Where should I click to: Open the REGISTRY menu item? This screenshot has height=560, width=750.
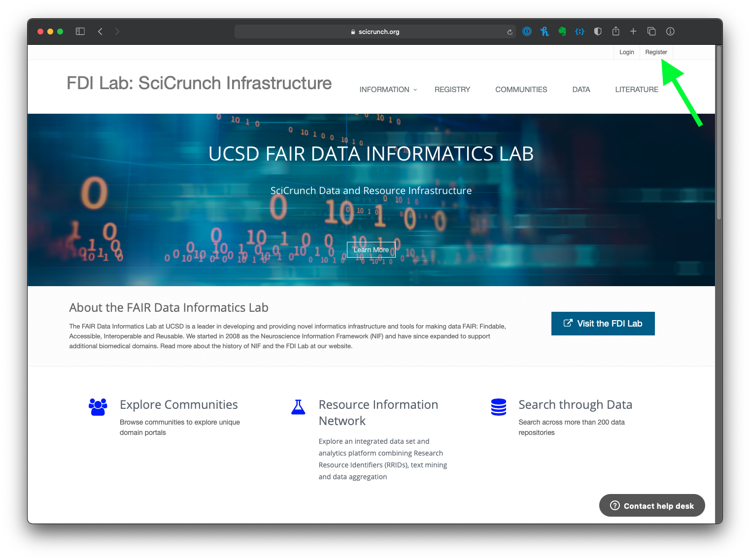pos(452,89)
